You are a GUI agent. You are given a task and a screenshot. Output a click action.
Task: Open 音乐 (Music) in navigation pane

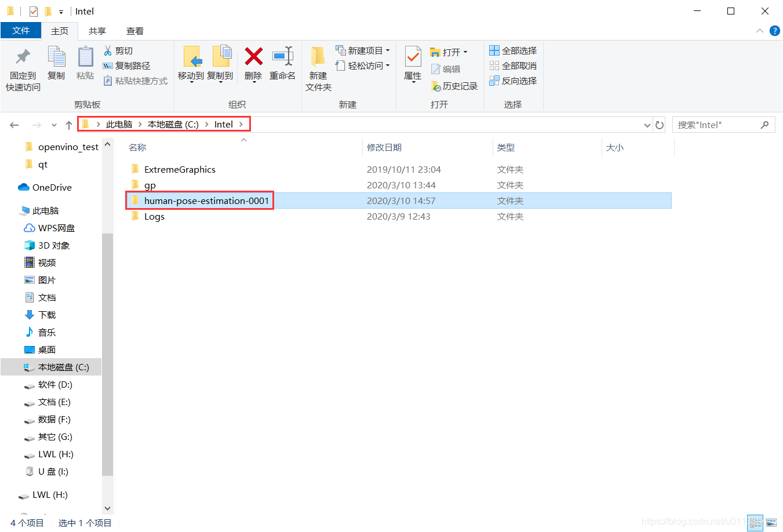pos(47,333)
